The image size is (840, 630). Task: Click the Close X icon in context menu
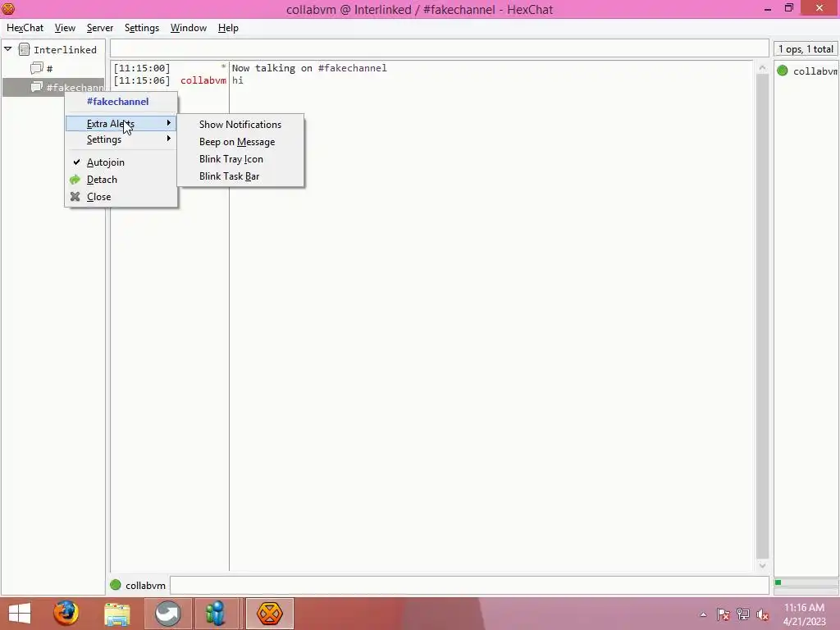point(75,197)
